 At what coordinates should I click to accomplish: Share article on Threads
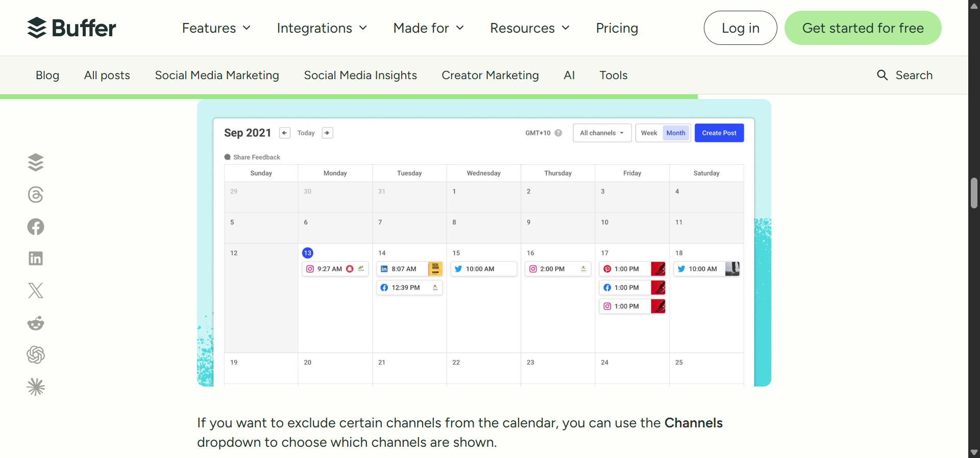point(36,195)
